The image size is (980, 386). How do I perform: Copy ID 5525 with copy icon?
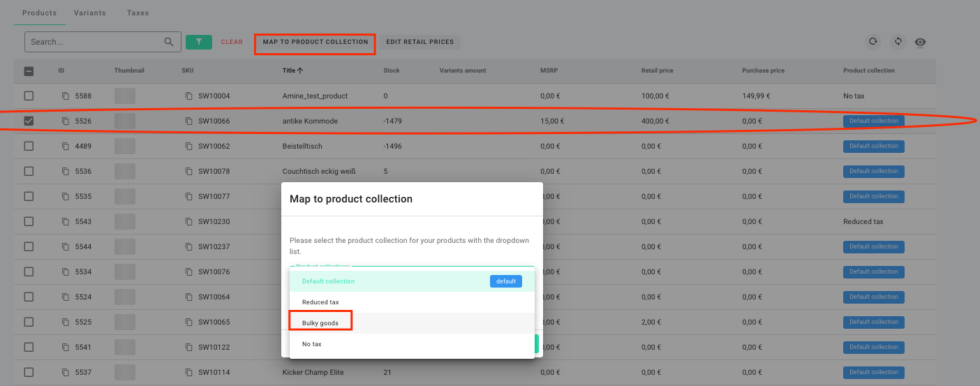pyautogui.click(x=66, y=322)
